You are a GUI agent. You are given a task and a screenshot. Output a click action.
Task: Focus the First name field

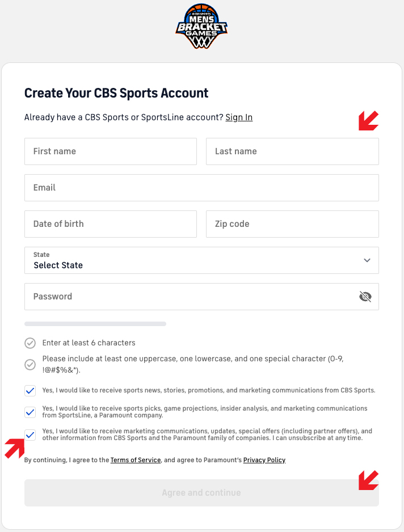(111, 151)
